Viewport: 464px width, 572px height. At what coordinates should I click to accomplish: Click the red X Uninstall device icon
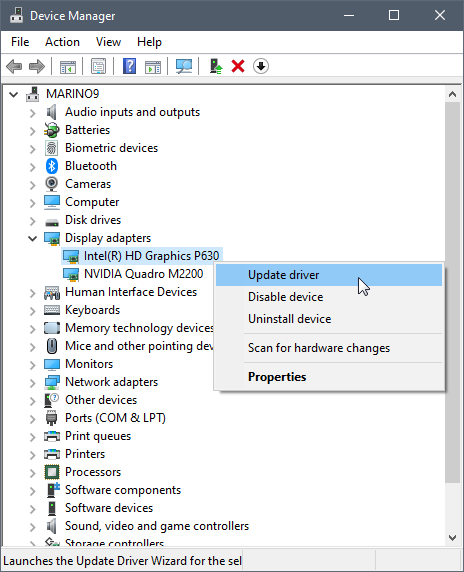(x=238, y=66)
